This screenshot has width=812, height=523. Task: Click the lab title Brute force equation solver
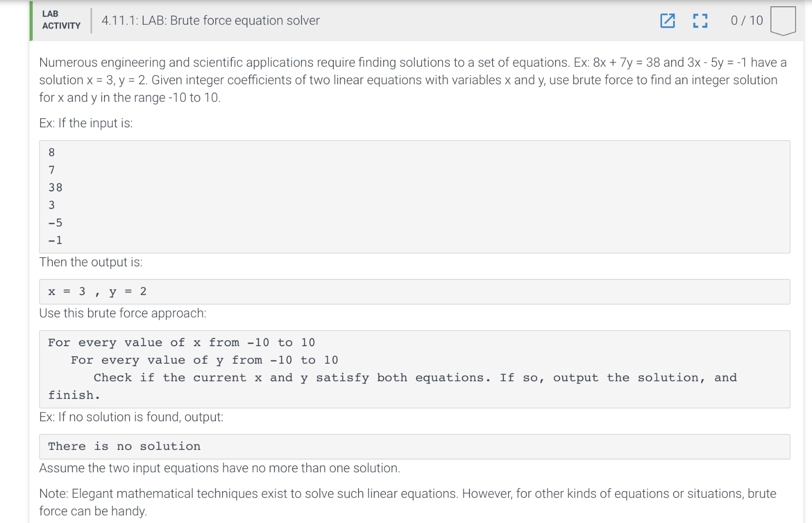point(211,21)
